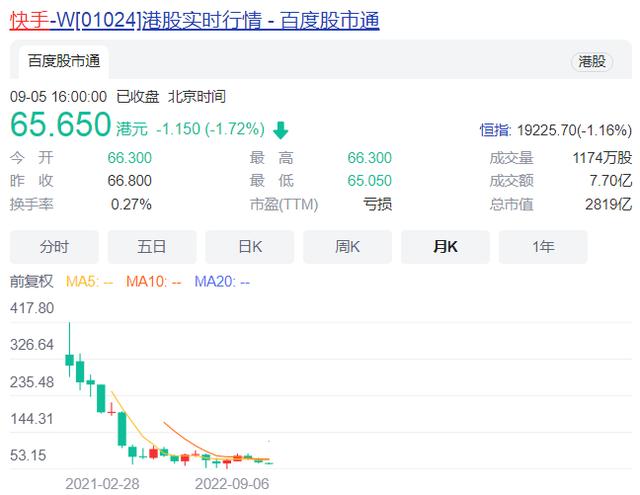Viewport: 640px width, 495px height.
Task: Click the 已收盘 status text
Action: pos(138,97)
